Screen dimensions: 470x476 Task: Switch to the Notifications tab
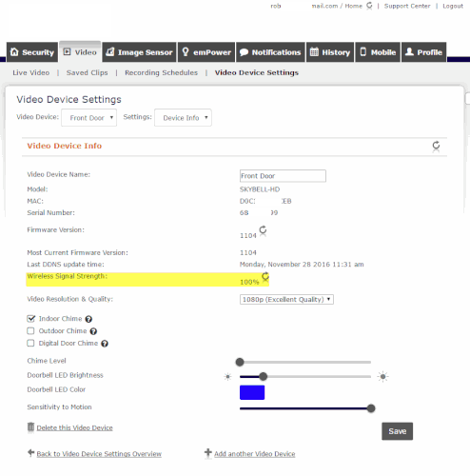point(270,52)
